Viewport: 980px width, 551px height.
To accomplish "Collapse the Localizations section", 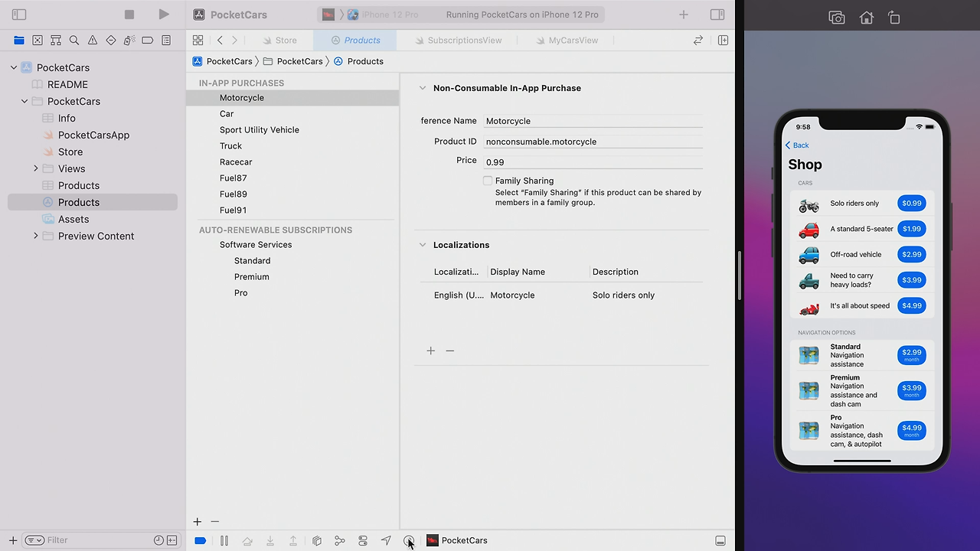I will (422, 245).
